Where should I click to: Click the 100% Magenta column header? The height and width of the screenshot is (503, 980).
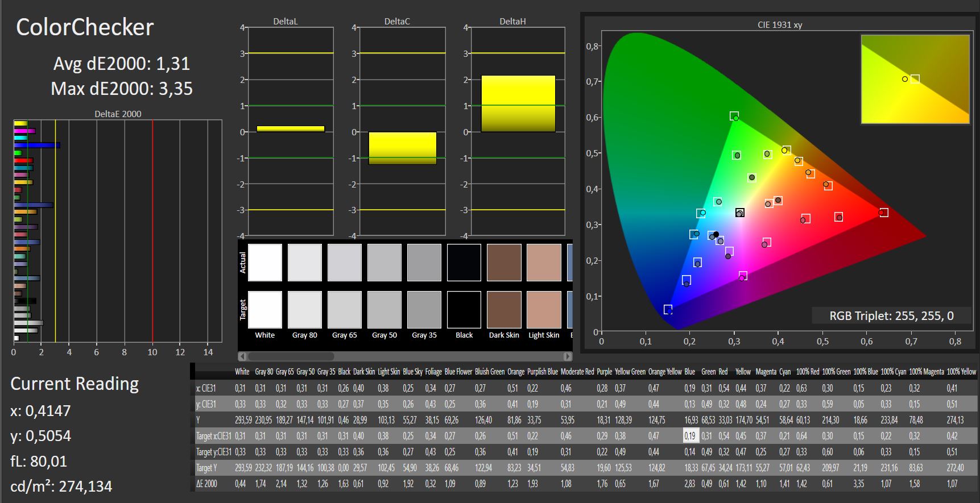(927, 372)
